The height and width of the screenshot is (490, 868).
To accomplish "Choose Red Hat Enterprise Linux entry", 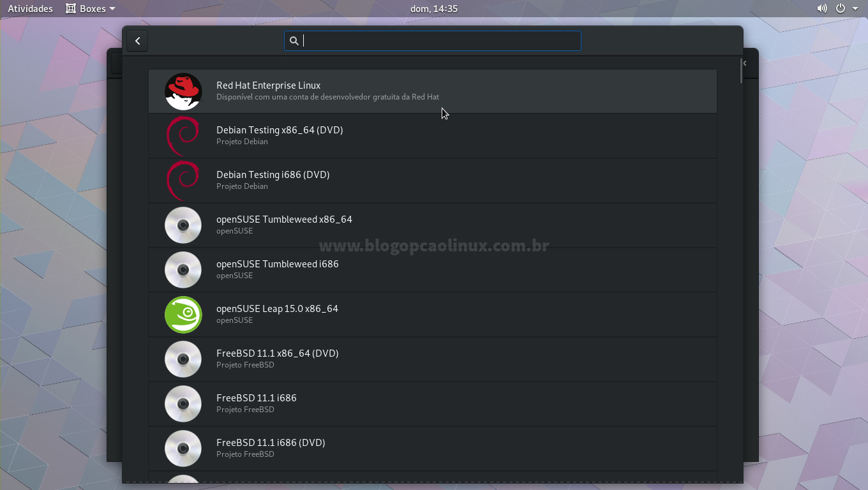I will (x=433, y=91).
